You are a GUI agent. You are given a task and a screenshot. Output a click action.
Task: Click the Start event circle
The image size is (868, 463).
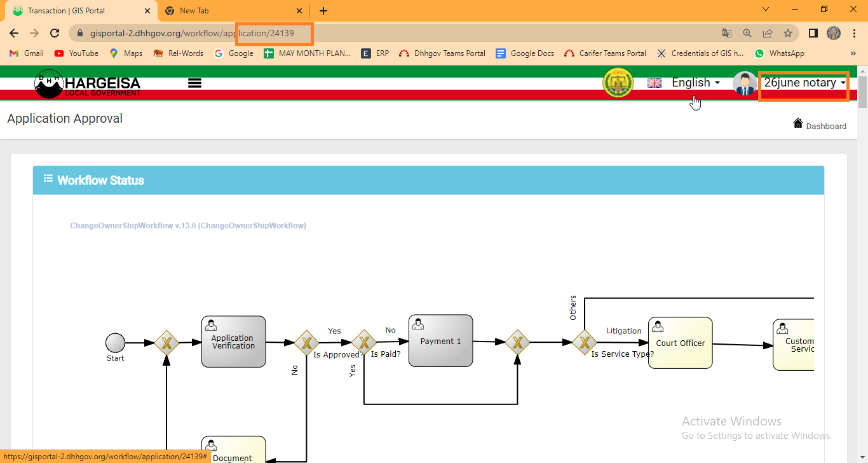[116, 343]
